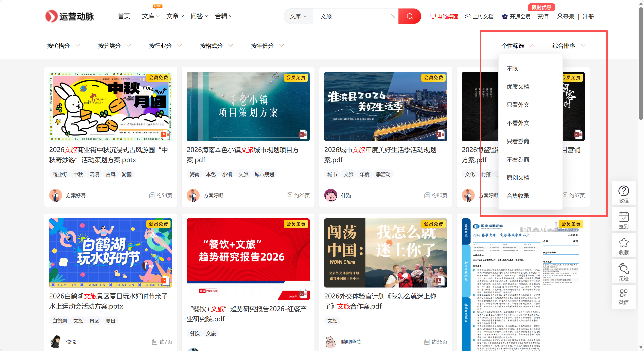Click the red search magnifier button
The width and height of the screenshot is (644, 351).
[410, 17]
